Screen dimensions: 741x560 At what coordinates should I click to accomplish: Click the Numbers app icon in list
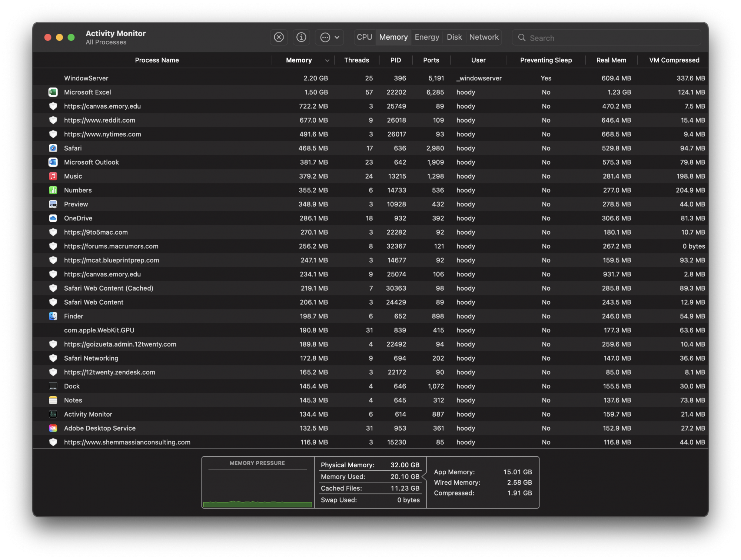[x=53, y=190]
